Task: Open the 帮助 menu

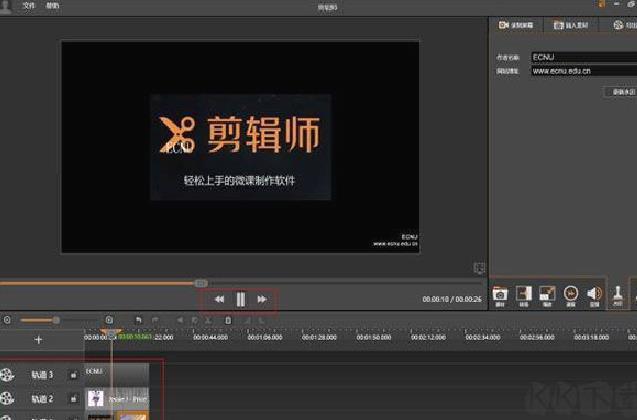Action: (52, 6)
